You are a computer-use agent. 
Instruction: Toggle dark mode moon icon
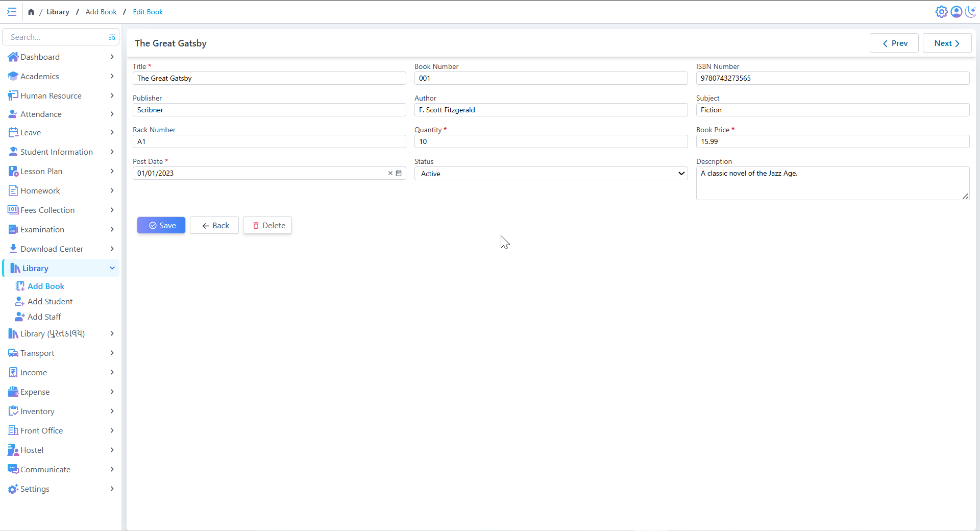coord(970,12)
